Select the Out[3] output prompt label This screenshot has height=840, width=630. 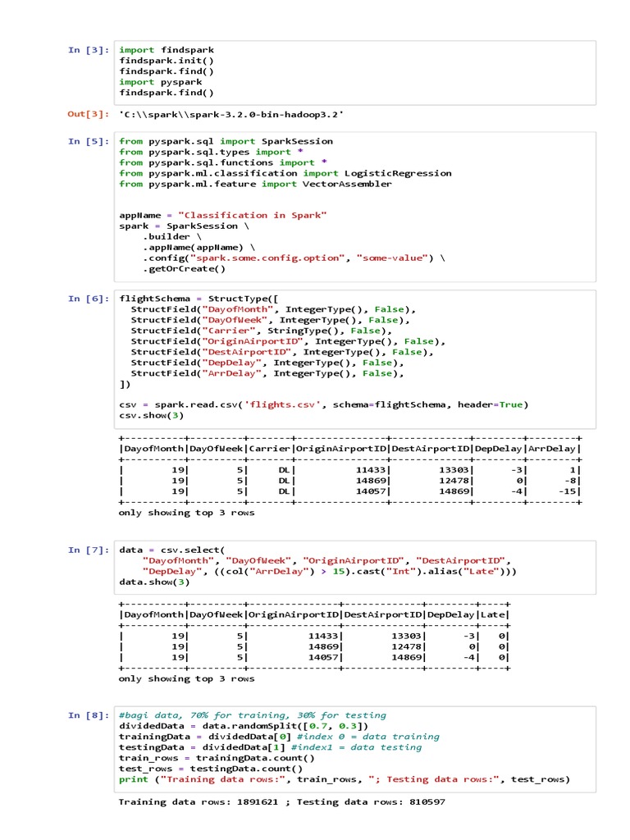88,115
